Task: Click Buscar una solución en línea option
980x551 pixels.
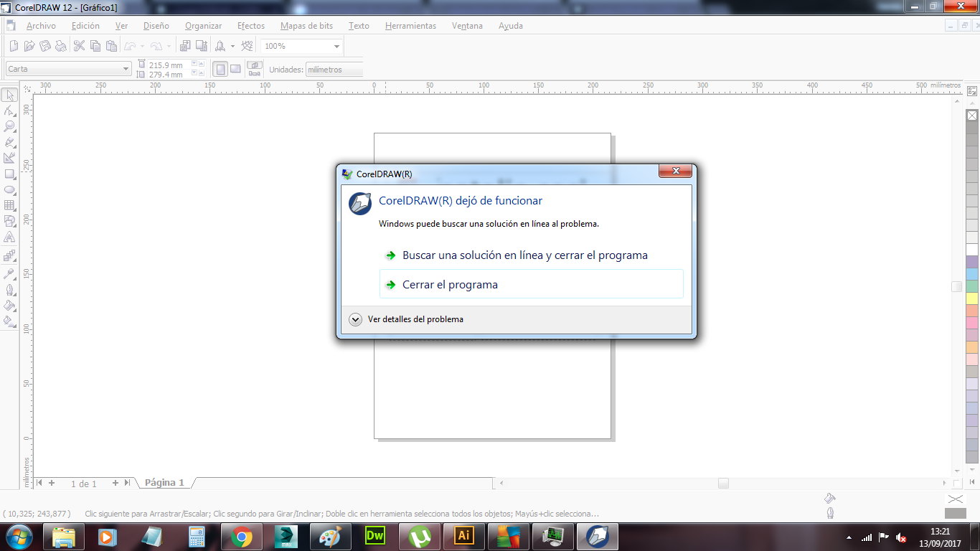Action: [x=531, y=255]
